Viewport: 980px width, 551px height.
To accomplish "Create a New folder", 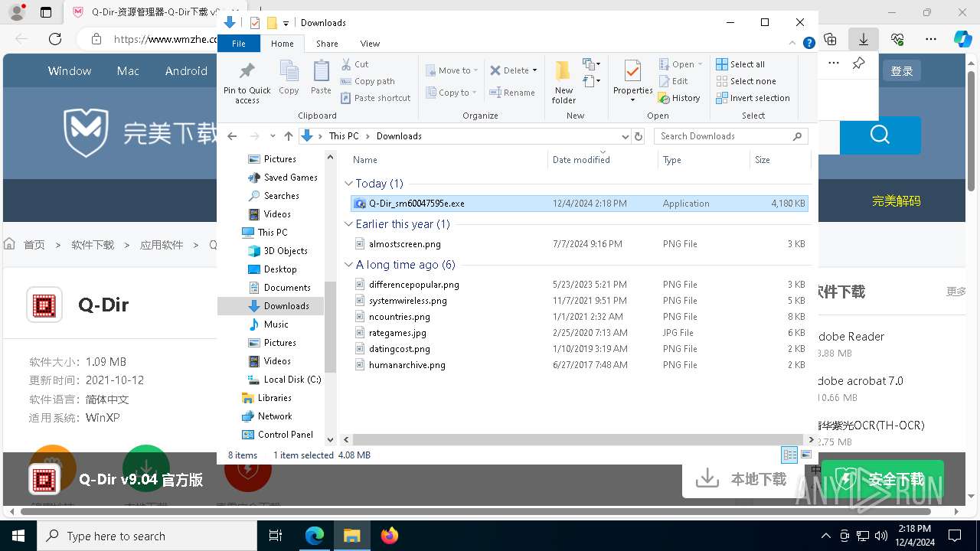I will click(x=563, y=83).
